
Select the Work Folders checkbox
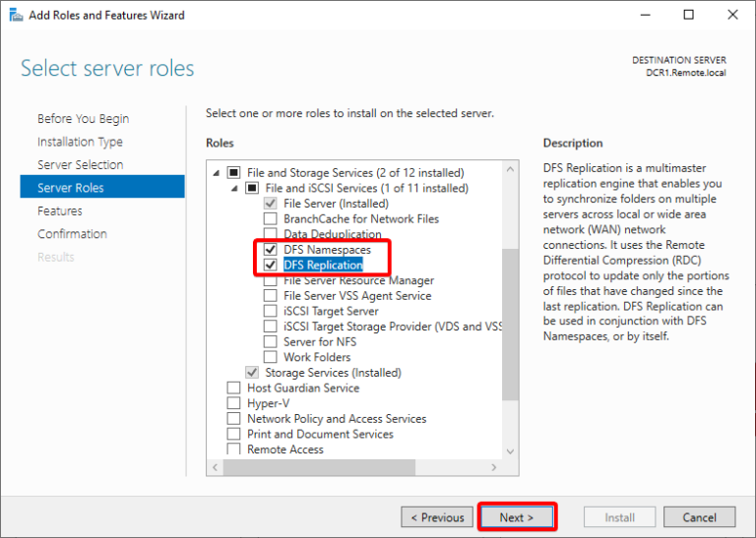click(x=270, y=357)
